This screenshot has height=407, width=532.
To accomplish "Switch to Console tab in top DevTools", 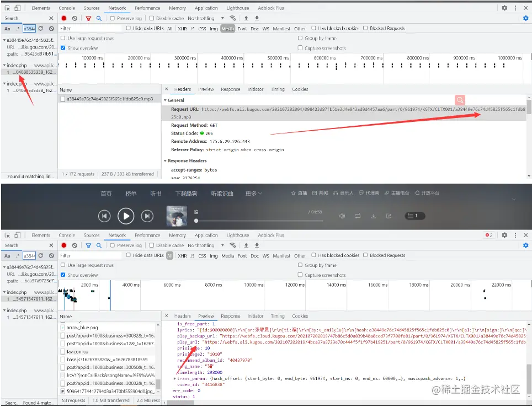I will point(67,8).
